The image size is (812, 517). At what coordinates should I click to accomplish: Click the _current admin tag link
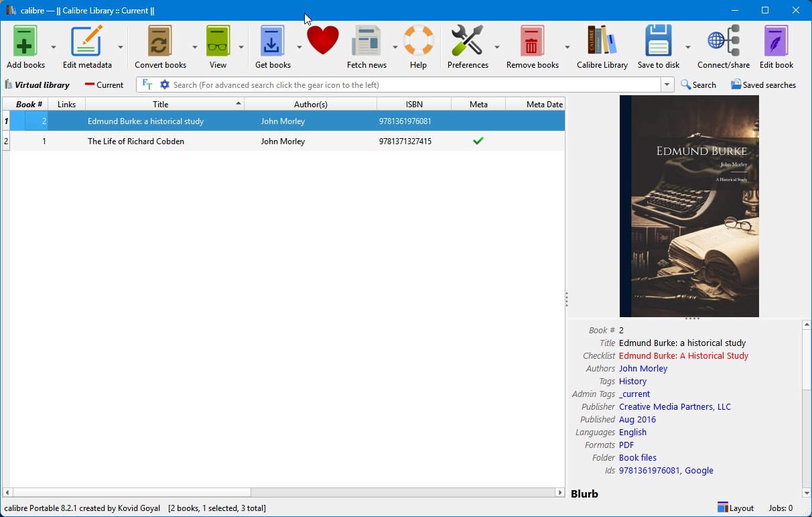point(634,394)
